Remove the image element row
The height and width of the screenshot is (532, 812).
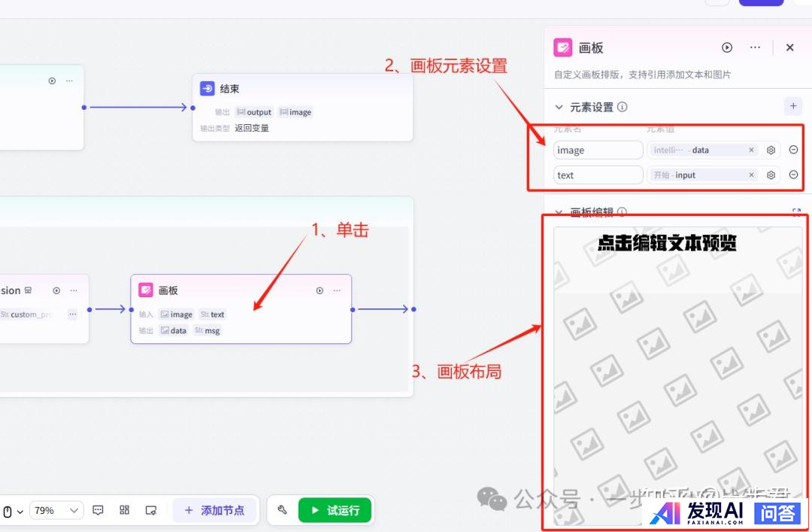tap(793, 150)
